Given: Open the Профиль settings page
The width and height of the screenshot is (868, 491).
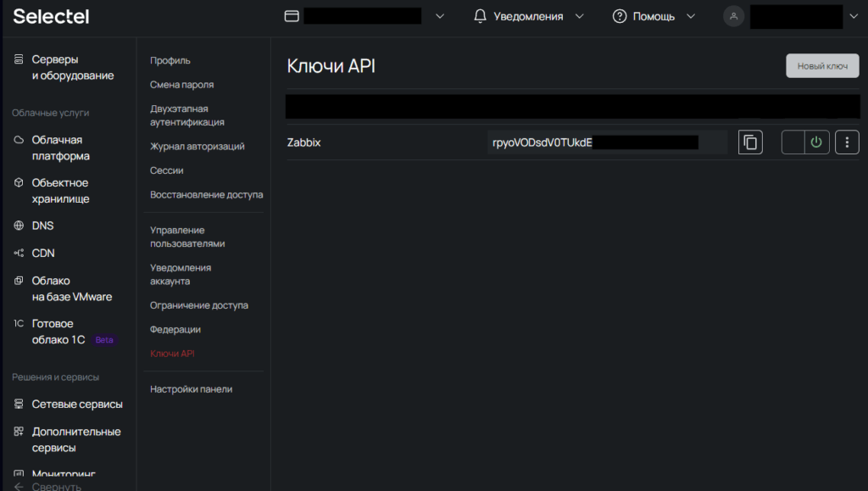Looking at the screenshot, I should [170, 60].
